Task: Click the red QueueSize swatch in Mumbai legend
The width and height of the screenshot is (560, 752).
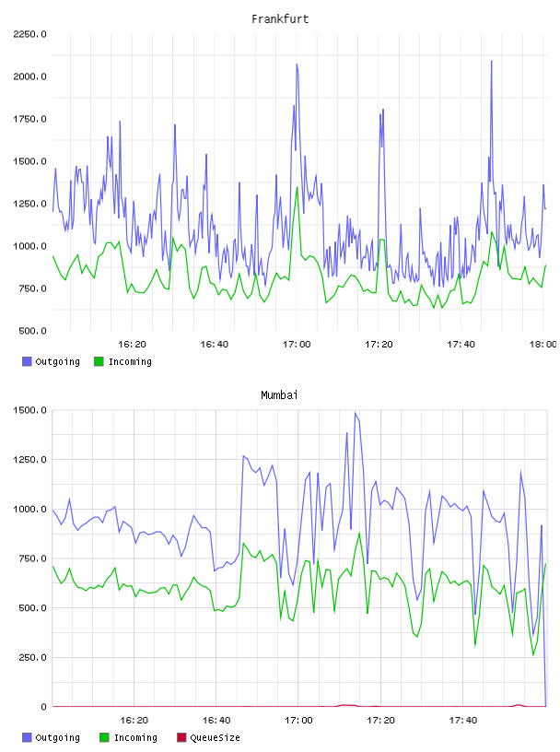Action: coord(181,737)
